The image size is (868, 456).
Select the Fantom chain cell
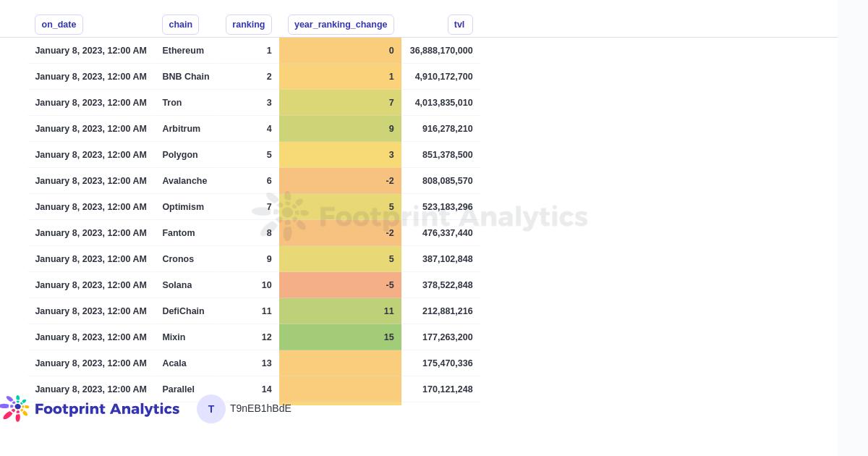point(179,233)
